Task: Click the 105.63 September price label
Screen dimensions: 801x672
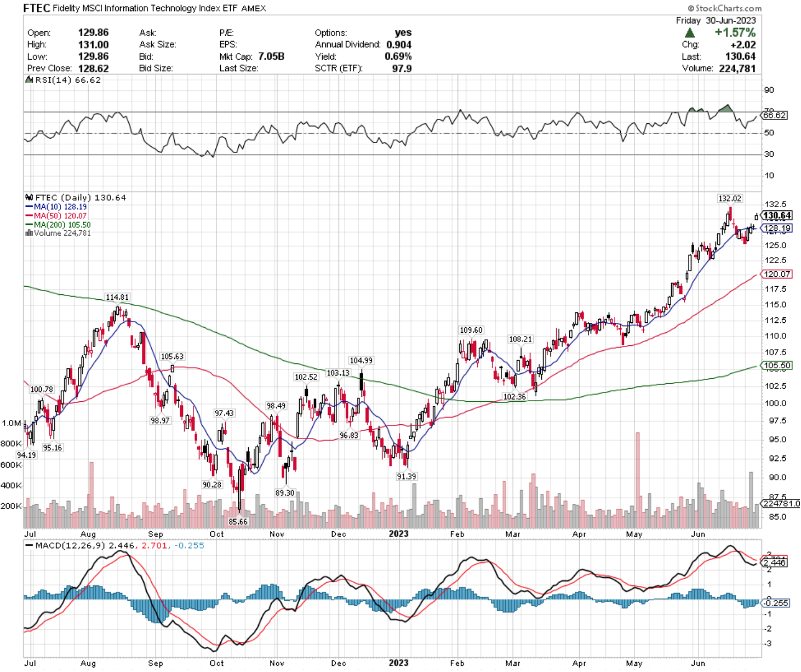Action: pyautogui.click(x=172, y=356)
